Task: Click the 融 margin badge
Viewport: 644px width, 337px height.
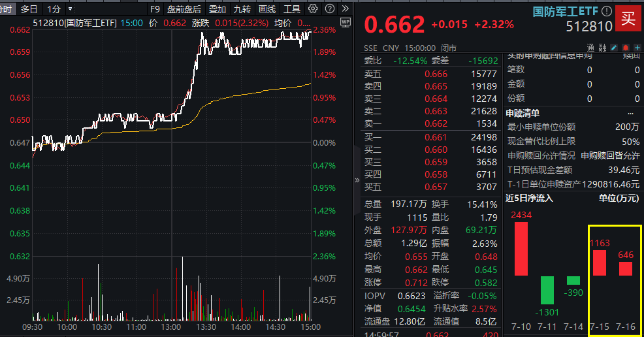Action: click(602, 48)
